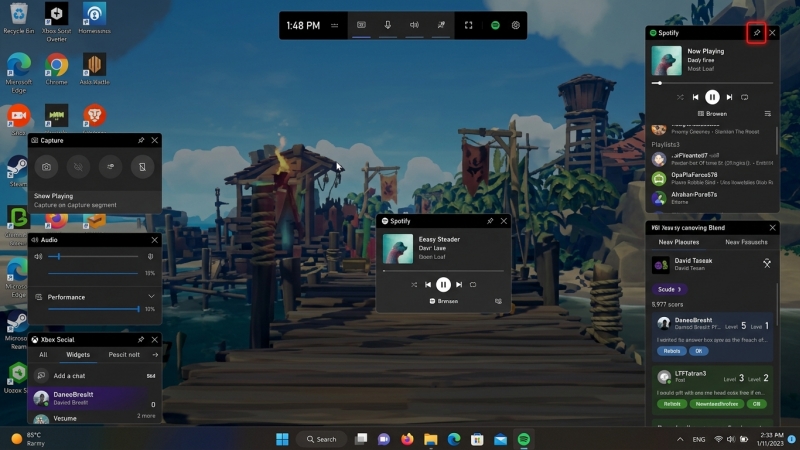
Task: Open the Game Bar widget menu icon
Action: pos(335,26)
